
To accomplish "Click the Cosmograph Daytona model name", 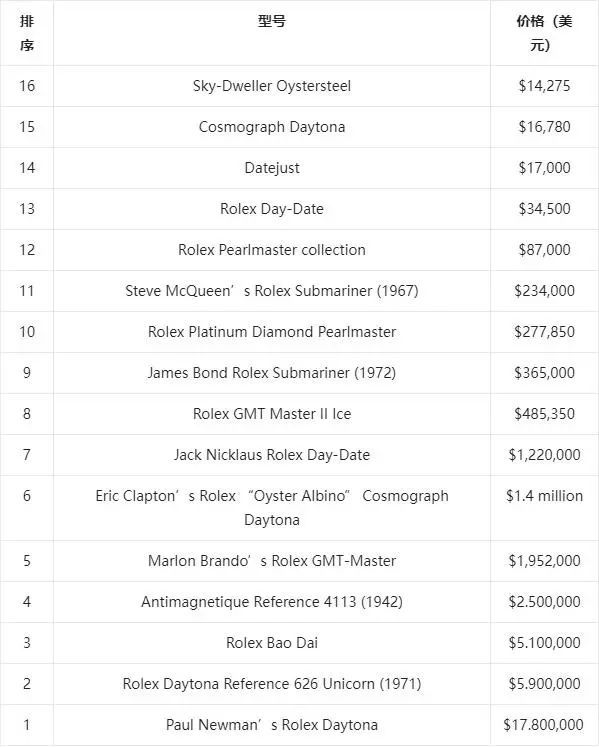I will (272, 127).
